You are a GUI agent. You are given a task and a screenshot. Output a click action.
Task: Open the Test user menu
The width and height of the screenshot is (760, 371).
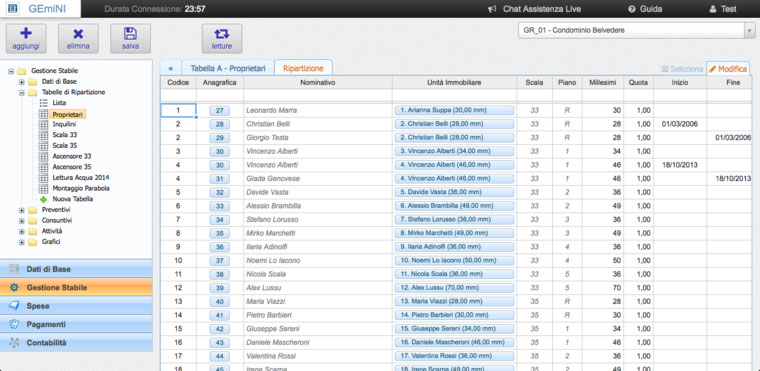tap(723, 9)
